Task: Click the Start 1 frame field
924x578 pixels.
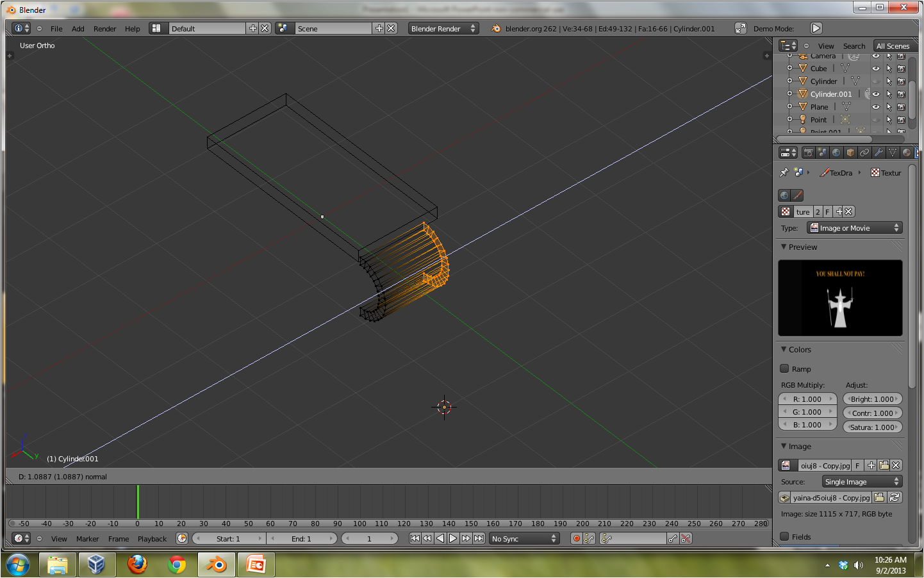Action: click(228, 538)
